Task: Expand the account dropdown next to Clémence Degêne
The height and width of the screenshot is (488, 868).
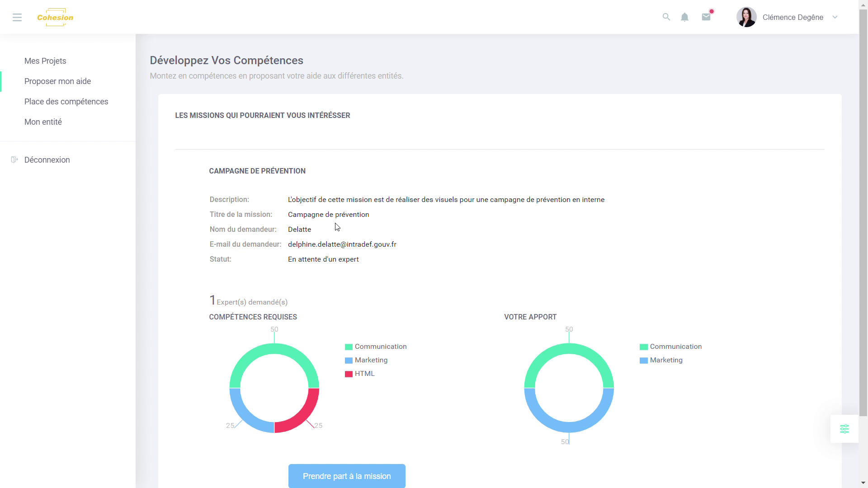Action: tap(835, 17)
